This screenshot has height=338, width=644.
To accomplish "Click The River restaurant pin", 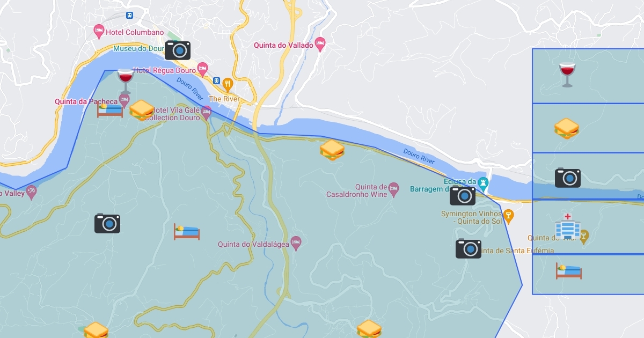I will [228, 84].
